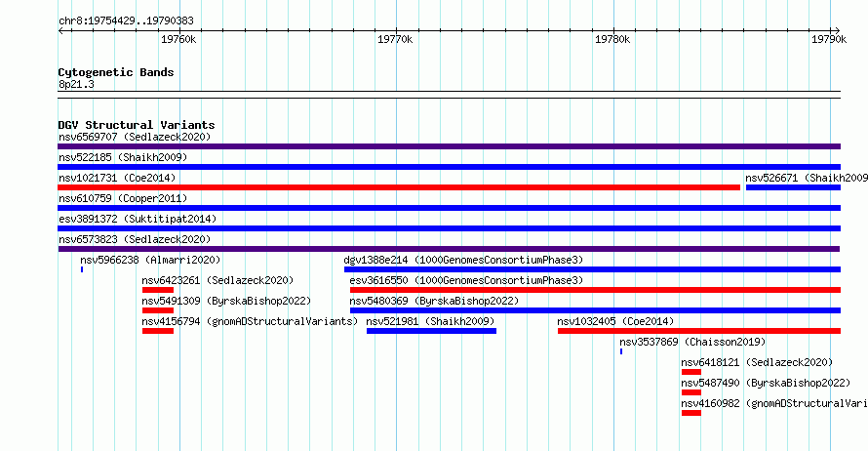Image resolution: width=868 pixels, height=451 pixels.
Task: Select the blue nsv526671 variant bar
Action: pos(793,187)
